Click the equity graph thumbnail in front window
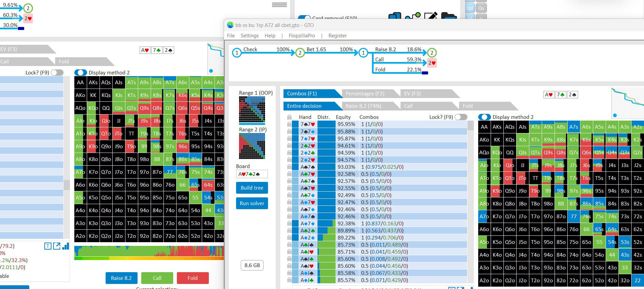Image resolution: width=644 pixels, height=289 pixels. (x=628, y=103)
